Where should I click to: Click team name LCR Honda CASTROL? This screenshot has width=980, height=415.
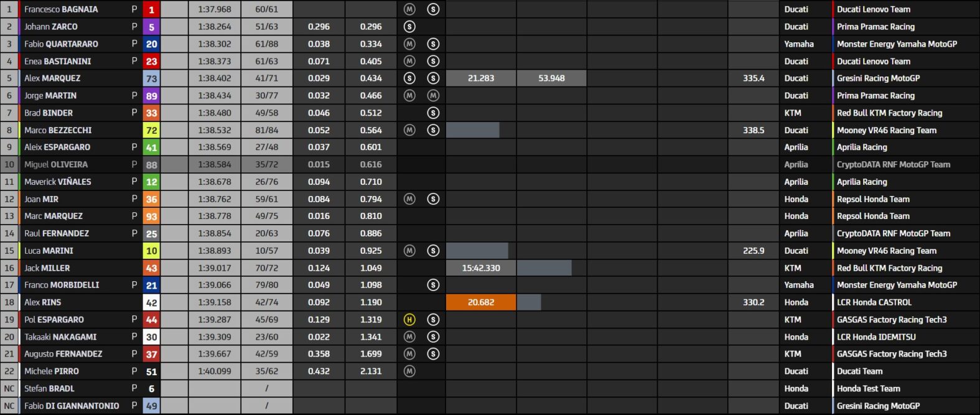pos(874,302)
